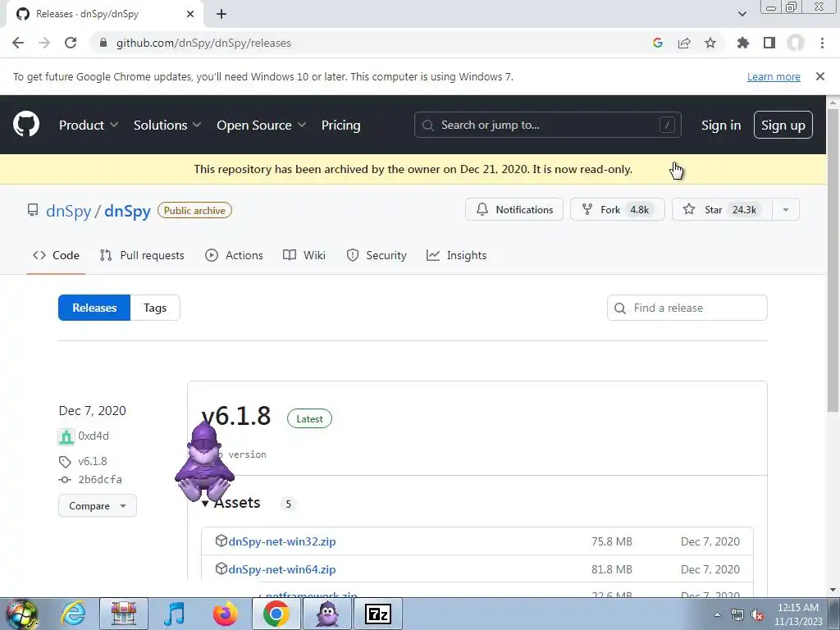Click the Learn more link

tap(774, 76)
